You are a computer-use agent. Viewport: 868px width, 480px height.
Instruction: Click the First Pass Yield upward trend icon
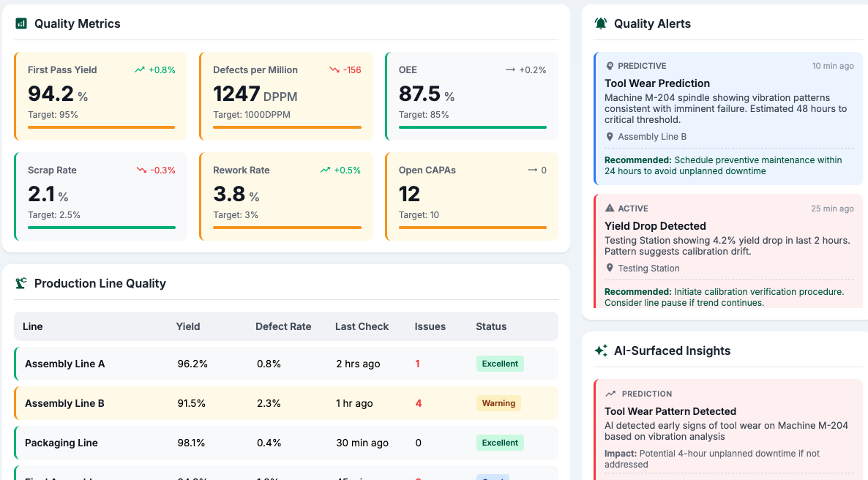coord(140,70)
